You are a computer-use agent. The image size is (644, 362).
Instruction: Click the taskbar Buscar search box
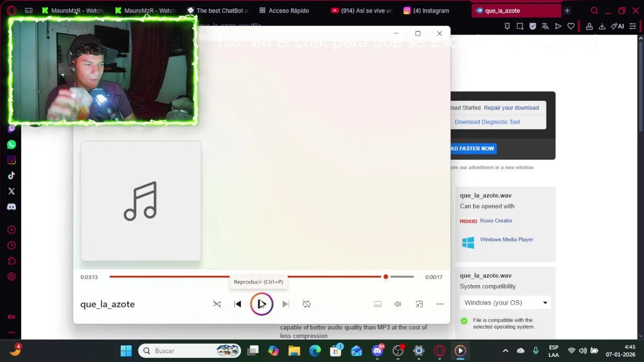point(190,351)
